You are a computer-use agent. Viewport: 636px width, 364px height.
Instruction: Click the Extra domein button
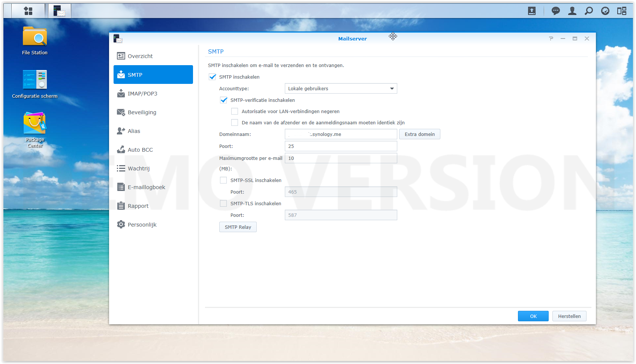point(420,134)
